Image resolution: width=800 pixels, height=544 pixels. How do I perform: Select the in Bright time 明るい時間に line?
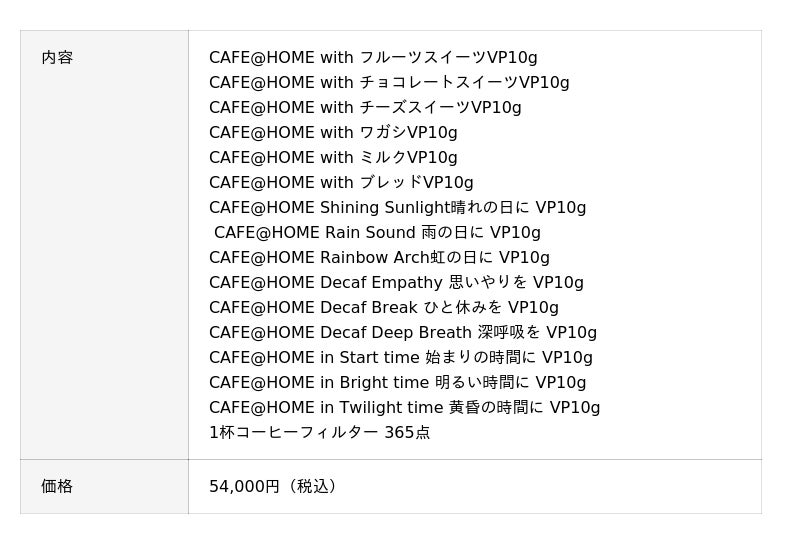(x=397, y=383)
